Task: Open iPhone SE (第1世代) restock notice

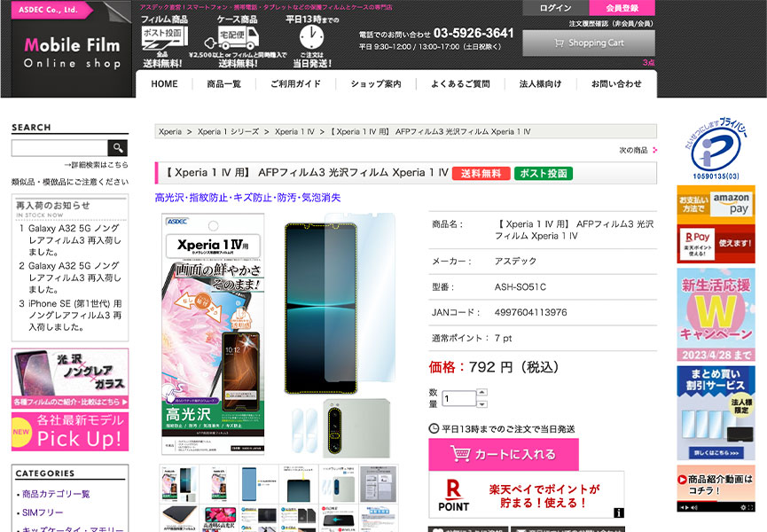Action: pyautogui.click(x=74, y=316)
